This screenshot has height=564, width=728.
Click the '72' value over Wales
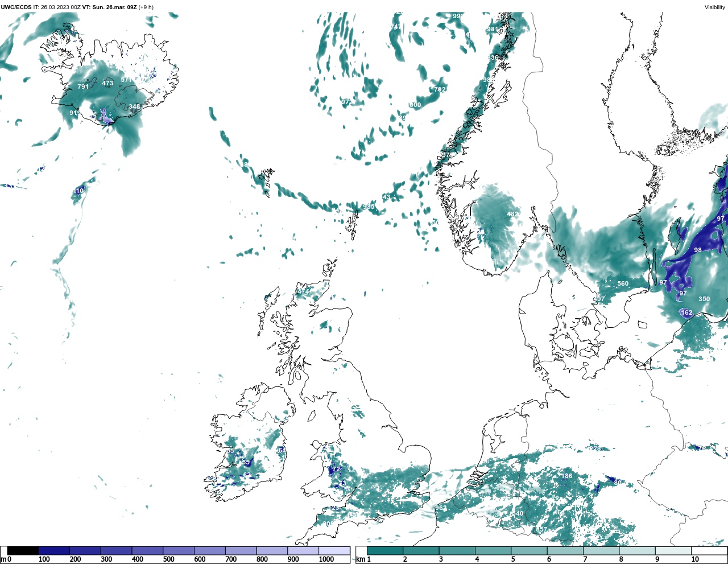(336, 469)
